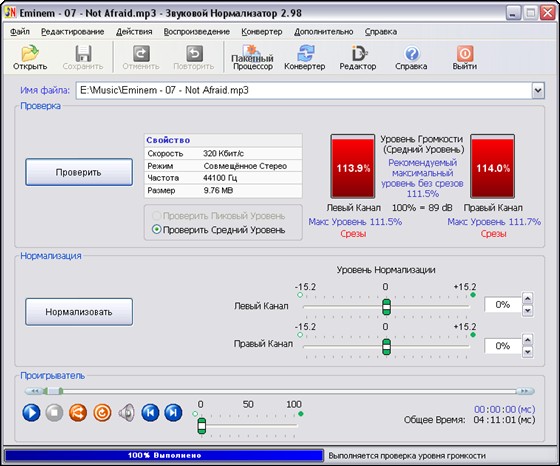
Task: Click the left channel 113.9% level meter
Action: pos(353,166)
